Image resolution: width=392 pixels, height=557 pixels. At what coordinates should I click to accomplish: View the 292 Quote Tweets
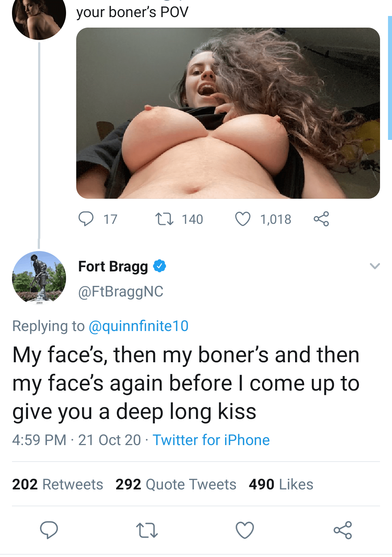click(x=176, y=484)
